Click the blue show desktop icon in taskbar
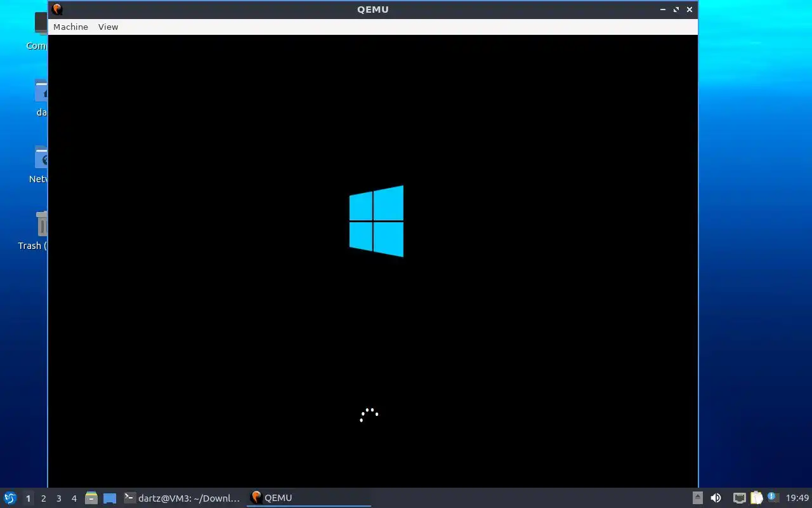 pyautogui.click(x=110, y=498)
